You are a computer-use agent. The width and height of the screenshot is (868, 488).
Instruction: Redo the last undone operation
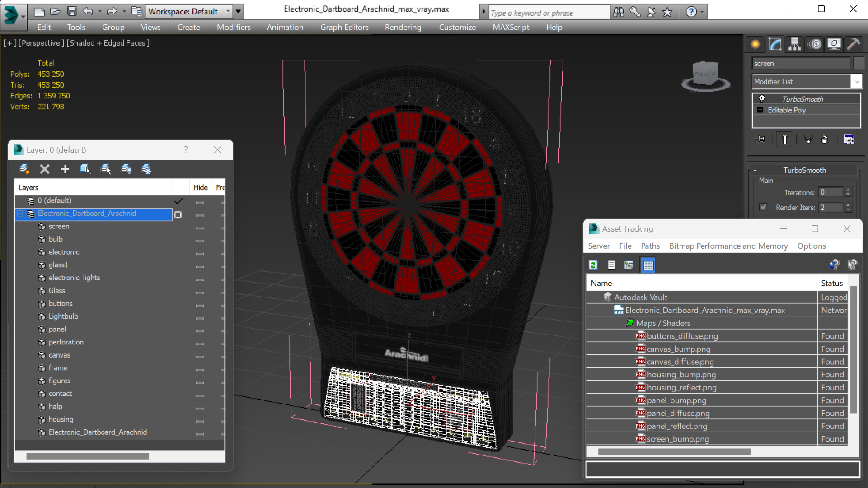pyautogui.click(x=112, y=11)
